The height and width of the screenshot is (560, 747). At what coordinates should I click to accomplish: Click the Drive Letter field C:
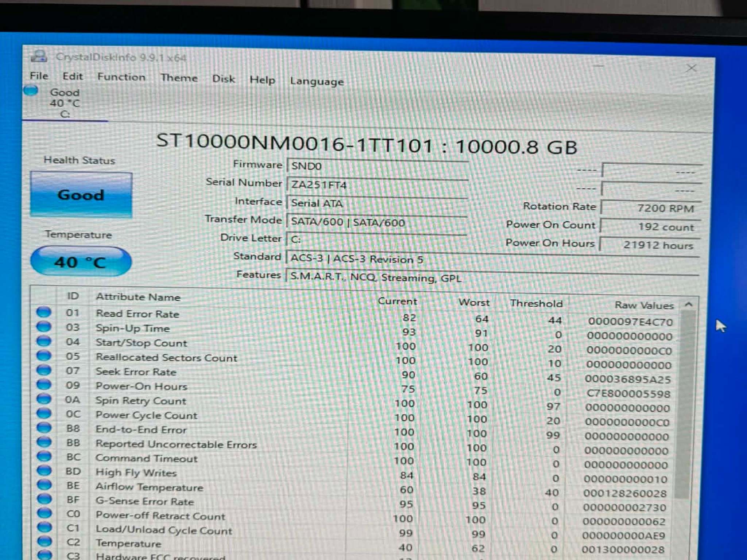(377, 240)
